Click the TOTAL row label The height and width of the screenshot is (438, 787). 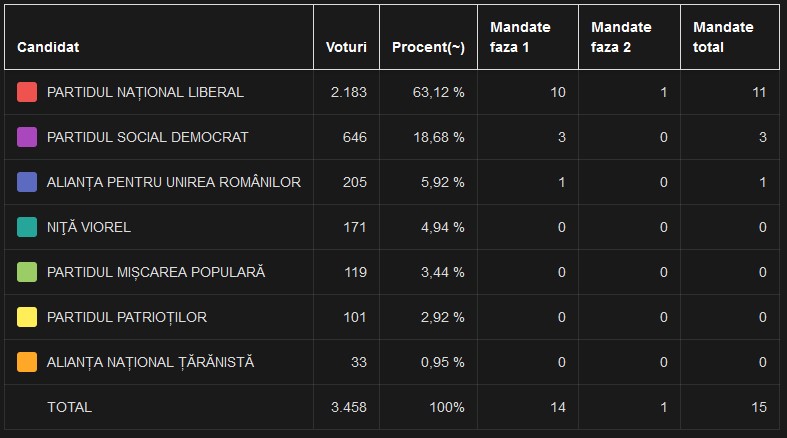pos(69,407)
